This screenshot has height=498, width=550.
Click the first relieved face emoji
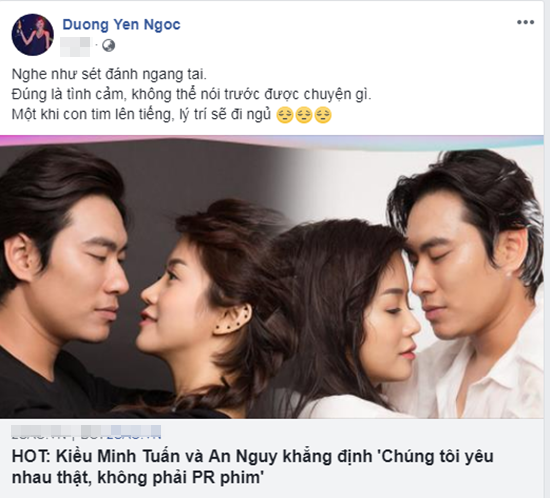pos(284,115)
